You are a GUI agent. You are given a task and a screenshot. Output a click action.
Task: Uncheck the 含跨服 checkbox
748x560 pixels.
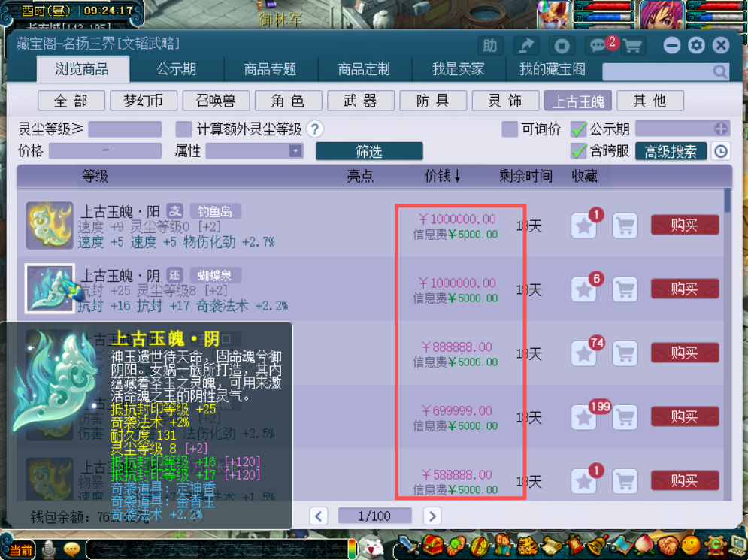pyautogui.click(x=578, y=151)
